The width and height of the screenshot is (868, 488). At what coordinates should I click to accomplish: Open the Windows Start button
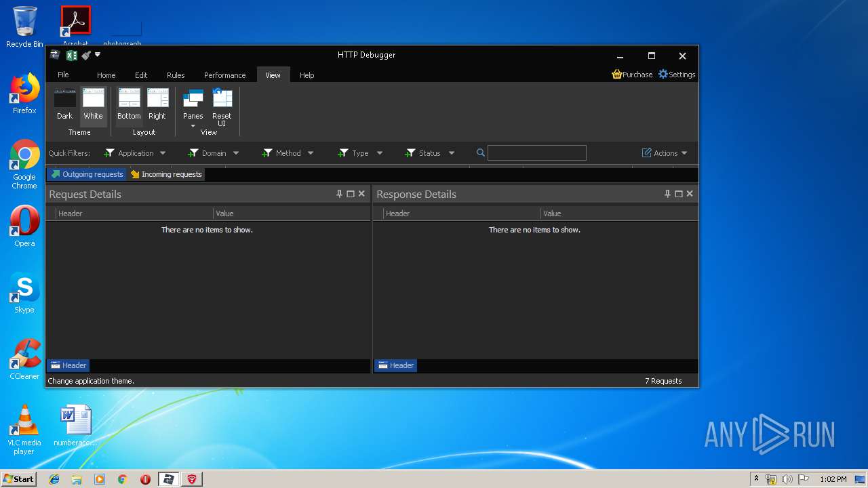[18, 479]
